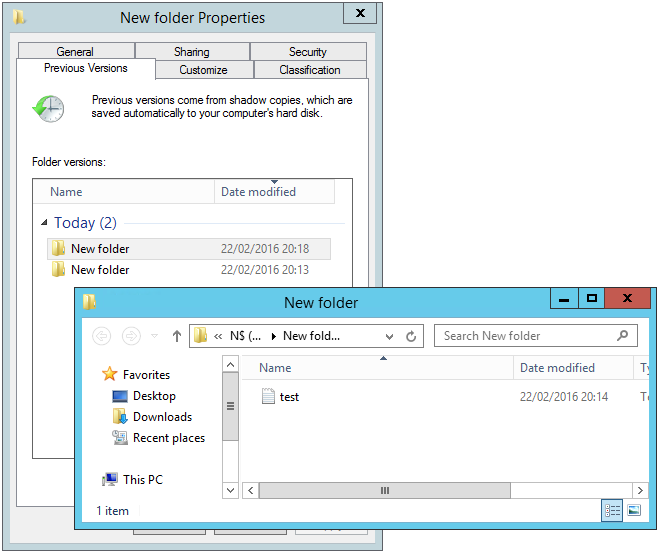Screen dimensions: 663x558
Task: Refresh the New folder view
Action: pos(411,336)
